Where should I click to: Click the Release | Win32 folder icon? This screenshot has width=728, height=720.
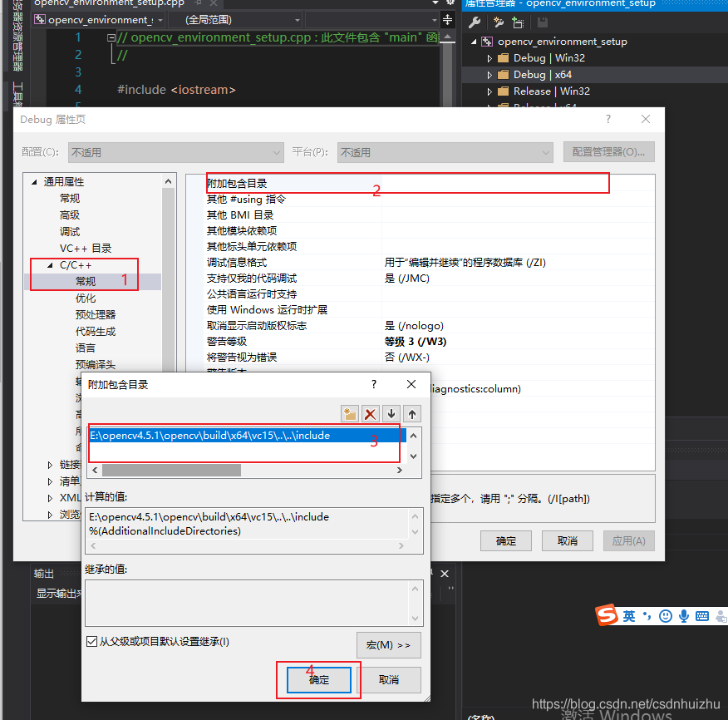503,91
